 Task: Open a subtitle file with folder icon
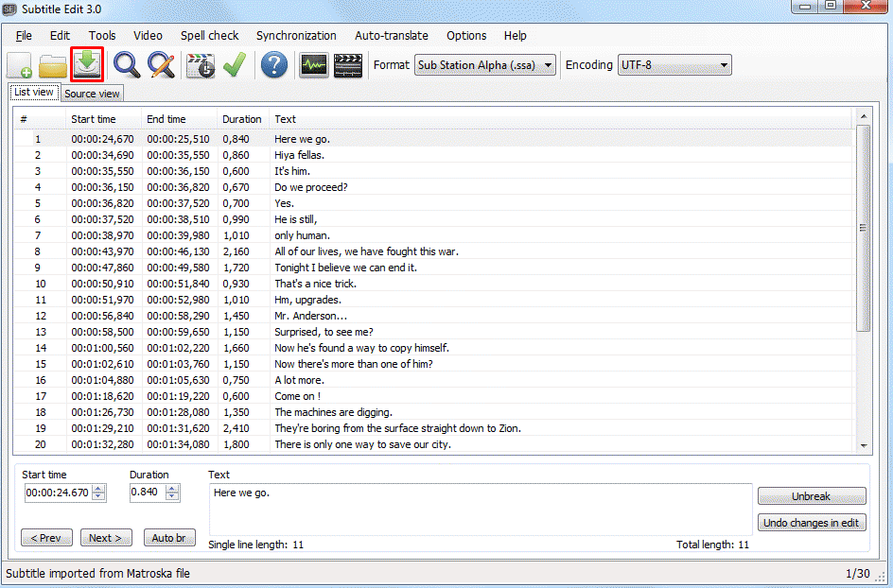tap(52, 65)
